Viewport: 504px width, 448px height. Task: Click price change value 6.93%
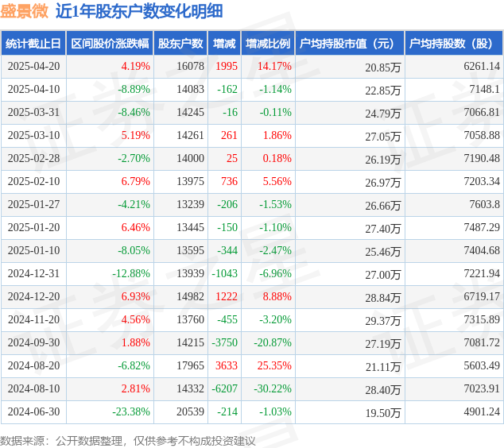136,296
